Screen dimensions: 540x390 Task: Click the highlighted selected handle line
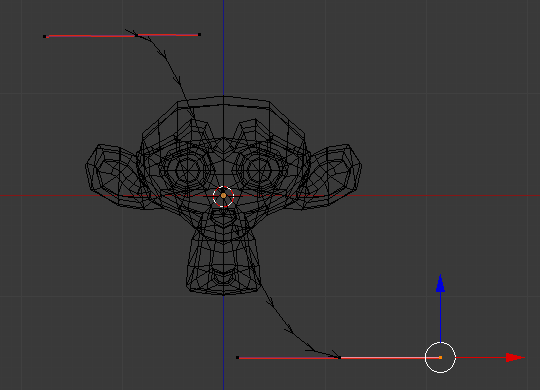point(390,358)
